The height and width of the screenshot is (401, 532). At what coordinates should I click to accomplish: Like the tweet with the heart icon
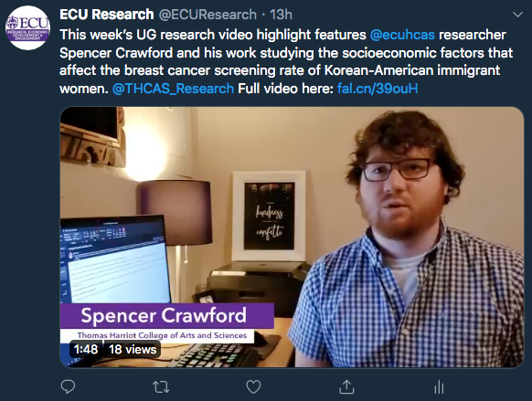coord(253,386)
